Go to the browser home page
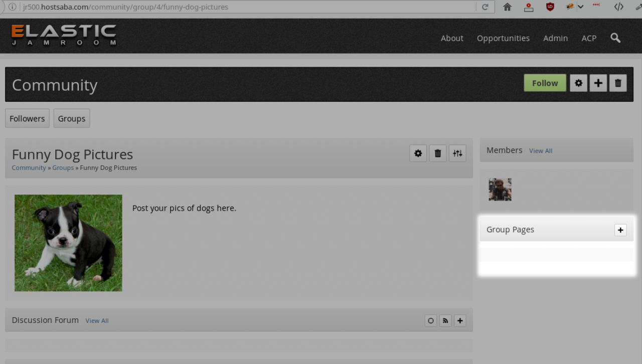The width and height of the screenshot is (642, 364). [507, 7]
